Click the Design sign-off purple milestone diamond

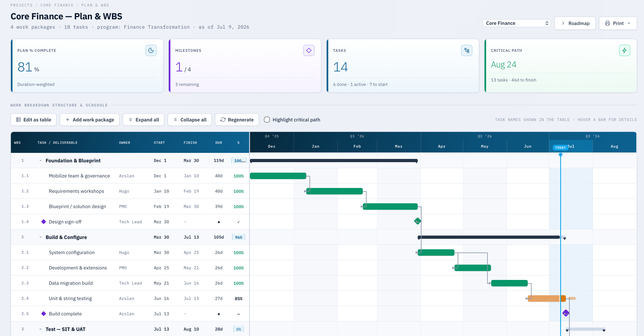point(43,222)
